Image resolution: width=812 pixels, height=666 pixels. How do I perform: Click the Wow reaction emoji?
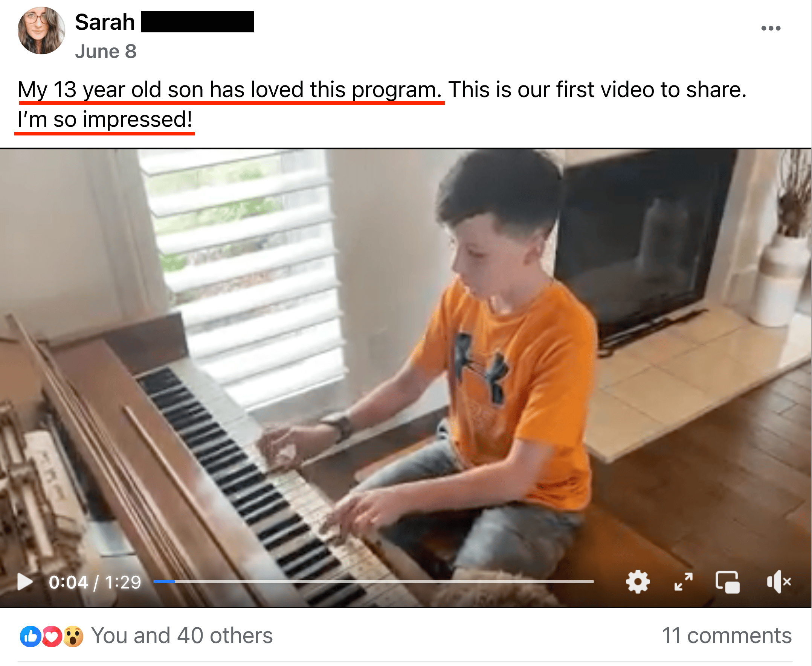(x=73, y=636)
